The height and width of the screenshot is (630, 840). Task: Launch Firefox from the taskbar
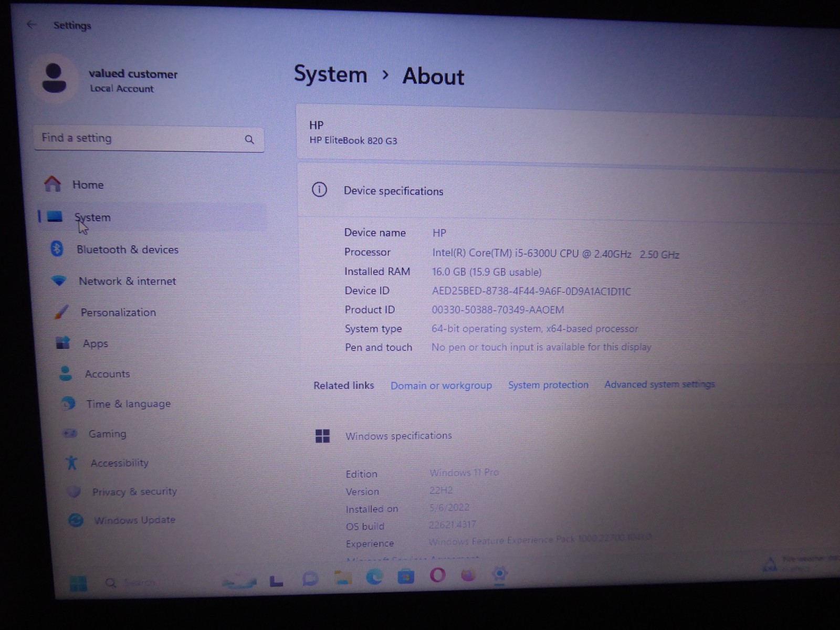[468, 575]
